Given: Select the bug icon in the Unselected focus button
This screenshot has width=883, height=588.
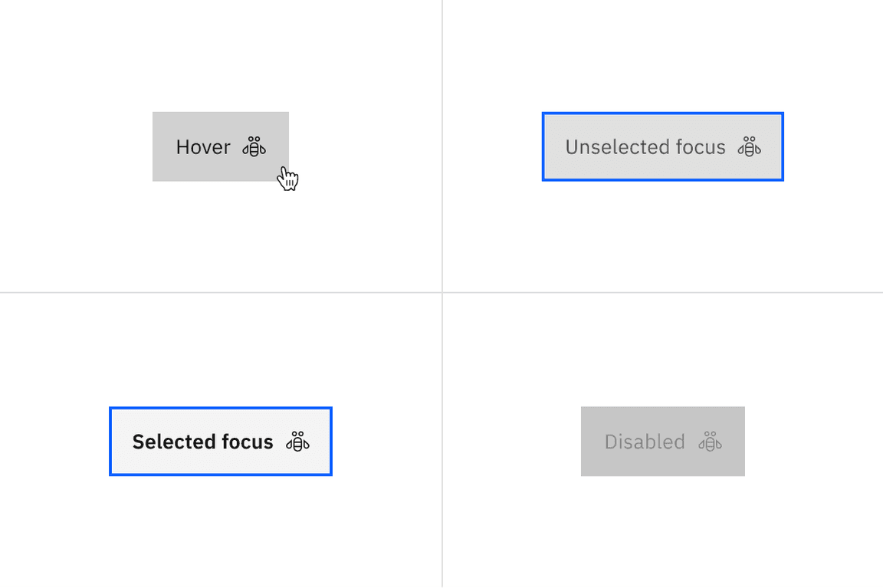Looking at the screenshot, I should tap(750, 146).
